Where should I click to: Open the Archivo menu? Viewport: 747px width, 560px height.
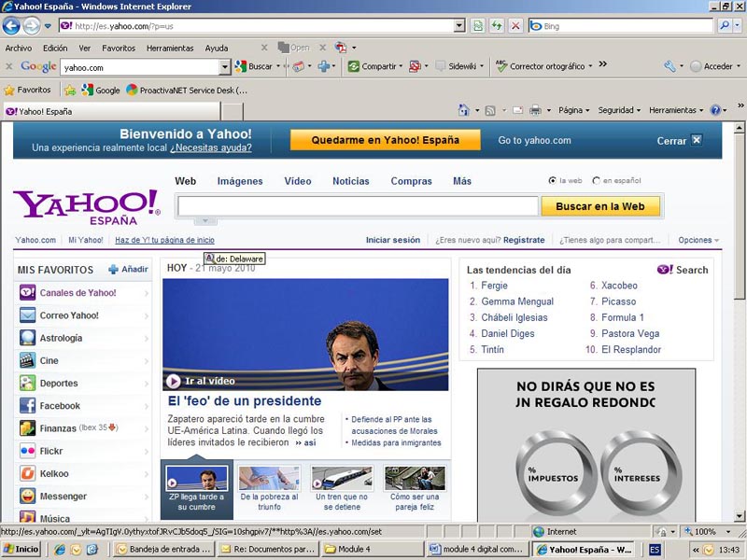(x=18, y=49)
